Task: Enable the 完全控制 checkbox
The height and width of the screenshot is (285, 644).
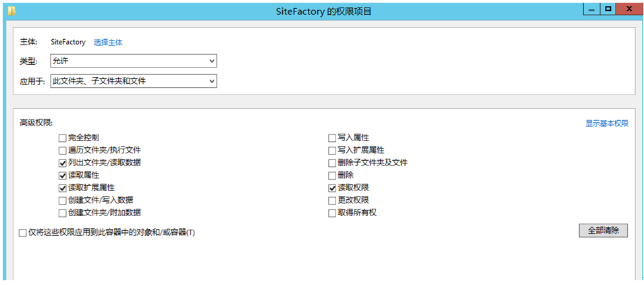Action: tap(63, 138)
